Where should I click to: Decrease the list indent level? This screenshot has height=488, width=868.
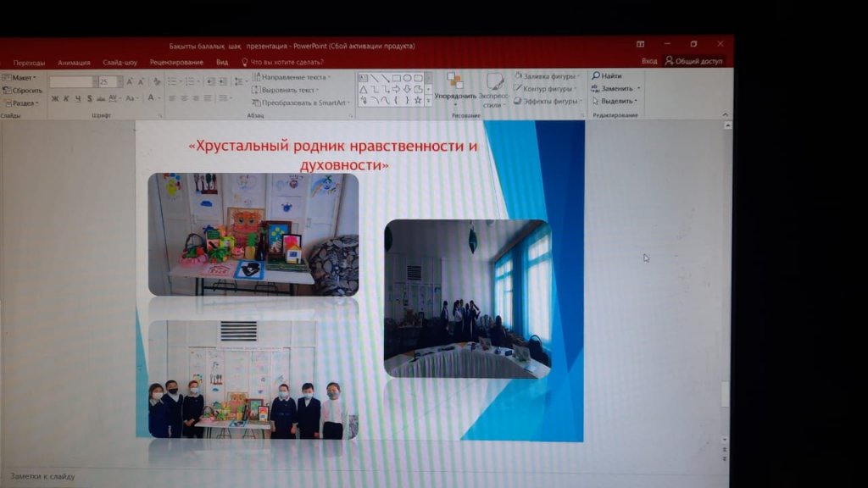211,82
